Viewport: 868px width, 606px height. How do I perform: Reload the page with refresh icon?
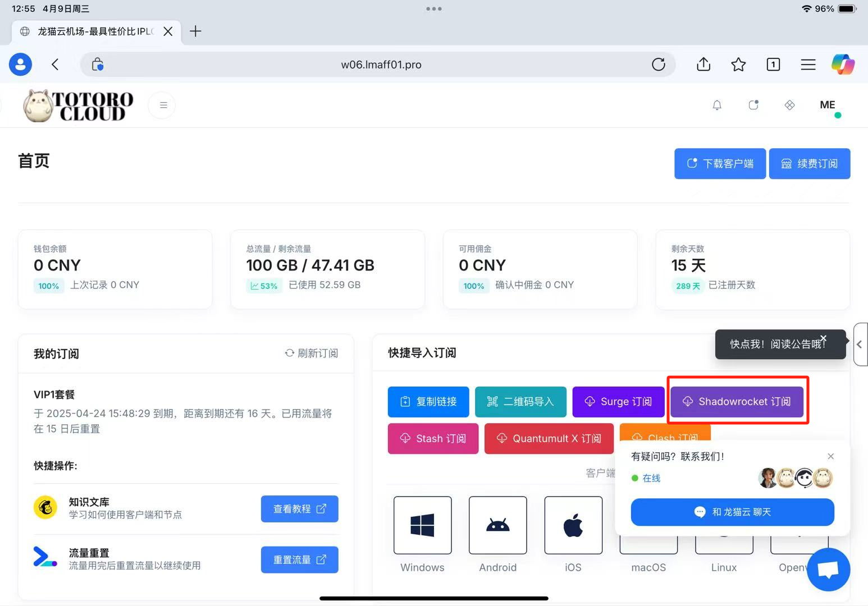(659, 65)
